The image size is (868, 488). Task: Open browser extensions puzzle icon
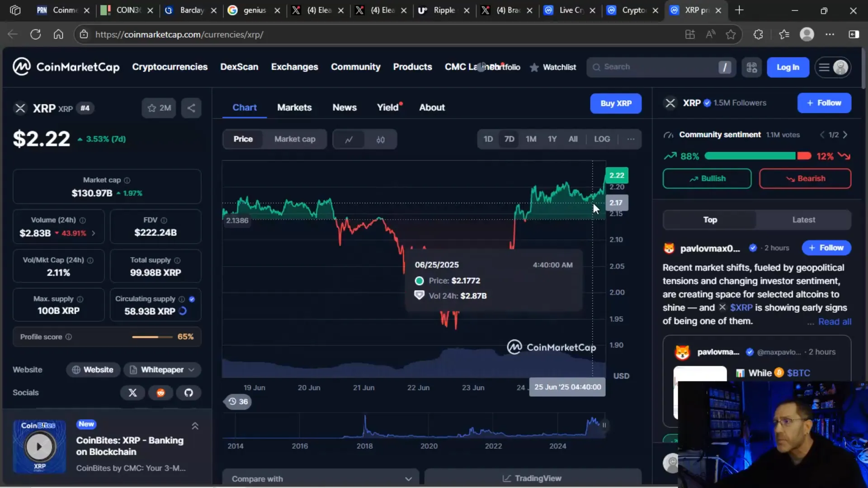tap(758, 34)
